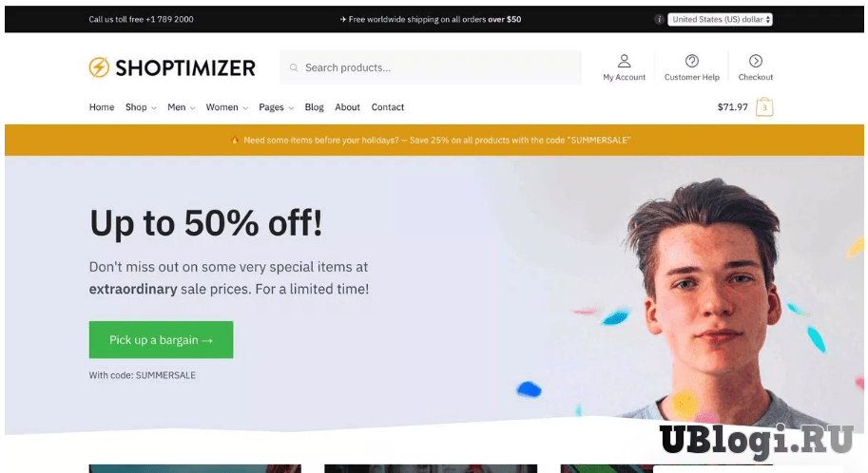868x473 pixels.
Task: Click the Shoptimizer lightning bolt logo icon
Action: pos(99,67)
